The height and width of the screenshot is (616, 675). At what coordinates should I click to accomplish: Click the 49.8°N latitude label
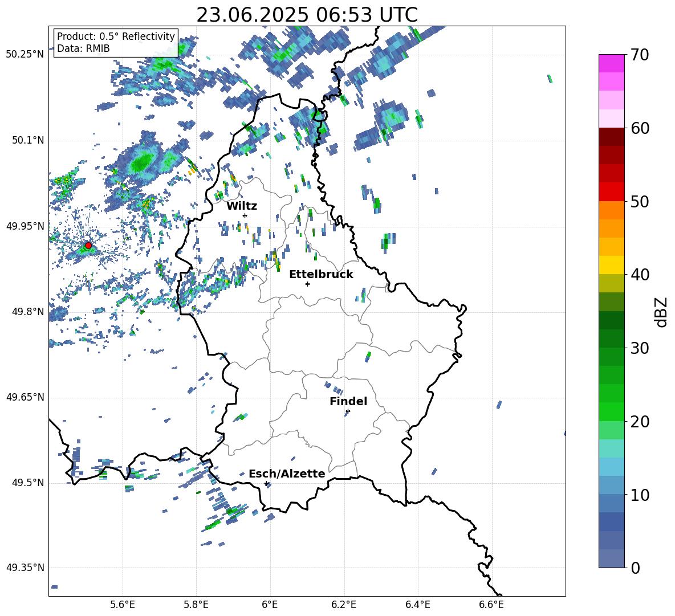[27, 312]
